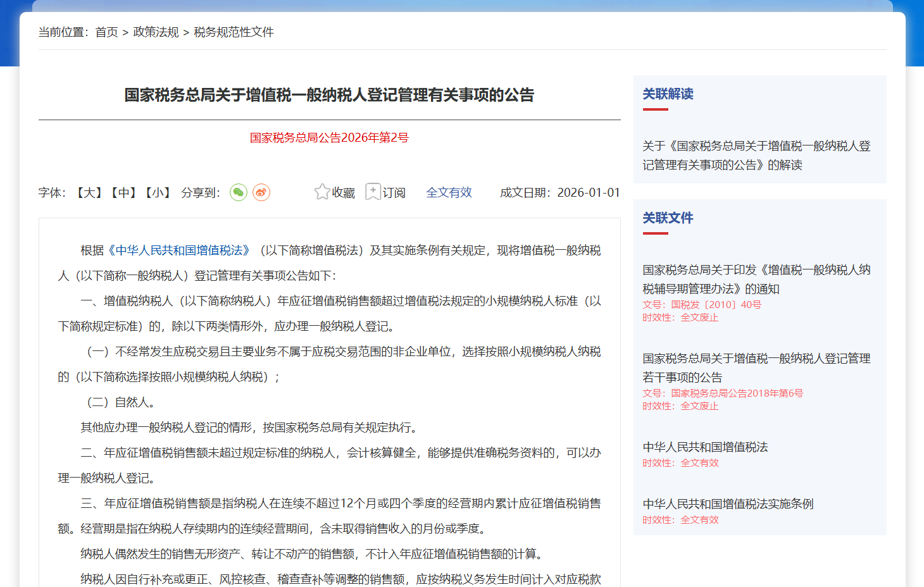924x587 pixels.
Task: Open 增值税一般纳税人纳税辅导期管理办法 notice
Action: coord(756,280)
